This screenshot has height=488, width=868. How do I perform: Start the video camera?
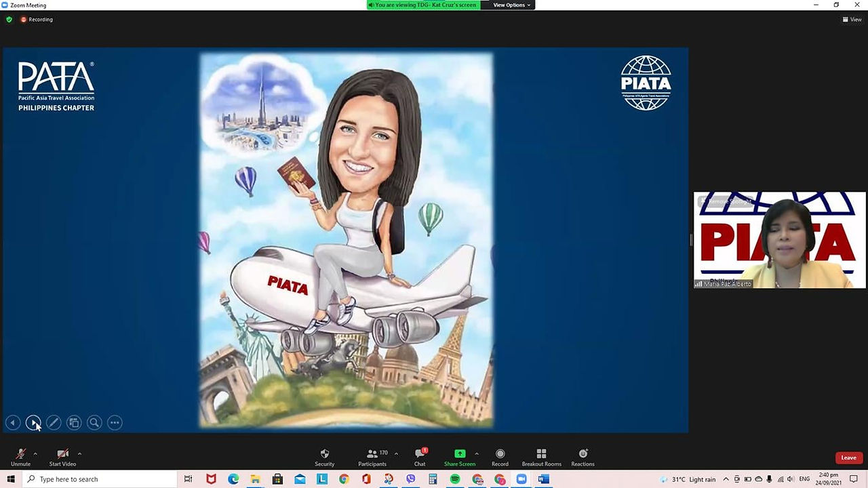click(62, 457)
